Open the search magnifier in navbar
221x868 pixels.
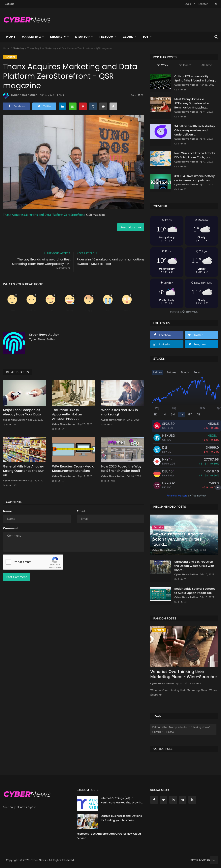[x=216, y=37]
